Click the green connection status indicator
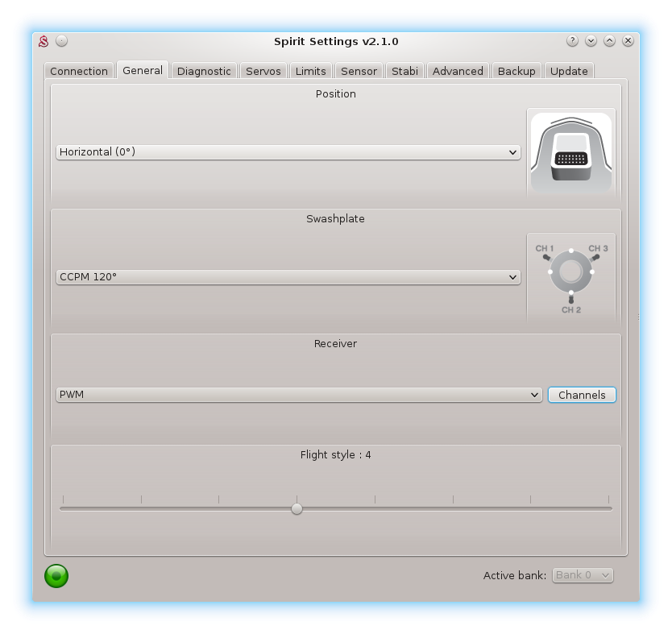Image resolution: width=672 pixels, height=634 pixels. tap(56, 575)
